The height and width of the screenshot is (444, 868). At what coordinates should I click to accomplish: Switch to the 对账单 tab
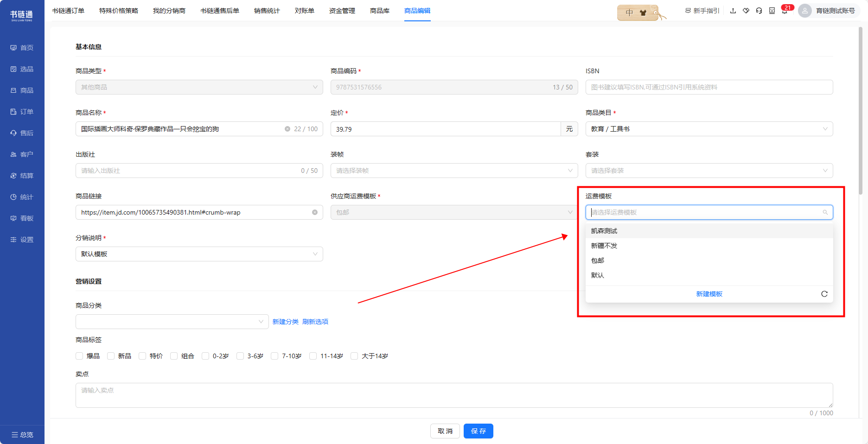click(305, 11)
